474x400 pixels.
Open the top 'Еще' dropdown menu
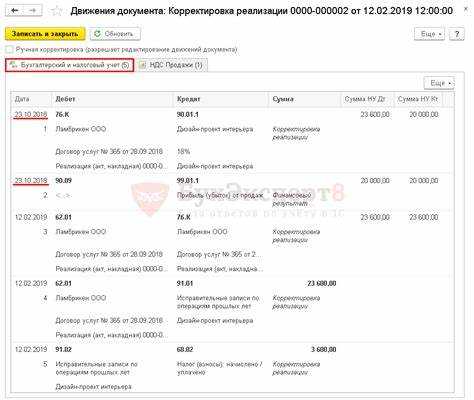429,34
